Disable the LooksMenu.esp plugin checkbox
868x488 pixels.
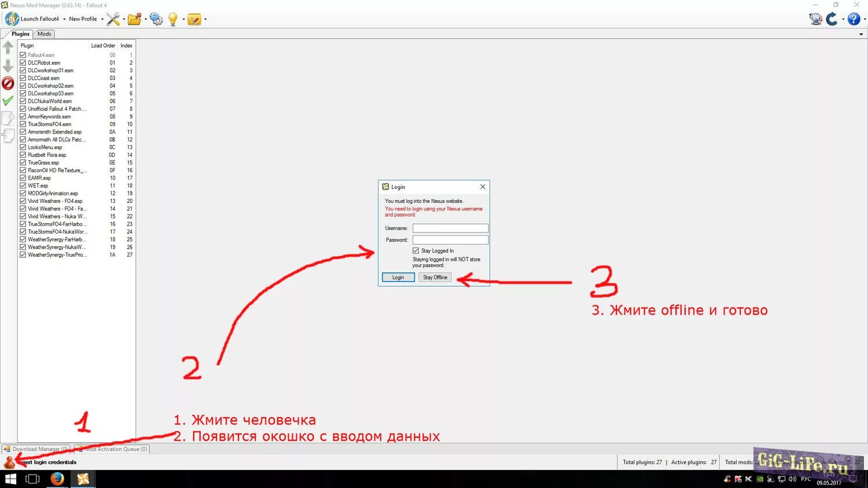click(23, 147)
